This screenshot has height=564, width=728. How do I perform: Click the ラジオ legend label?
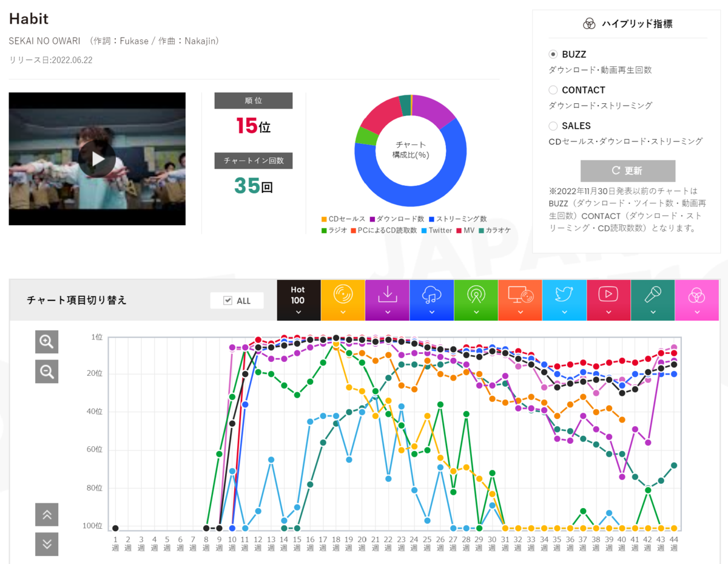[x=338, y=231]
